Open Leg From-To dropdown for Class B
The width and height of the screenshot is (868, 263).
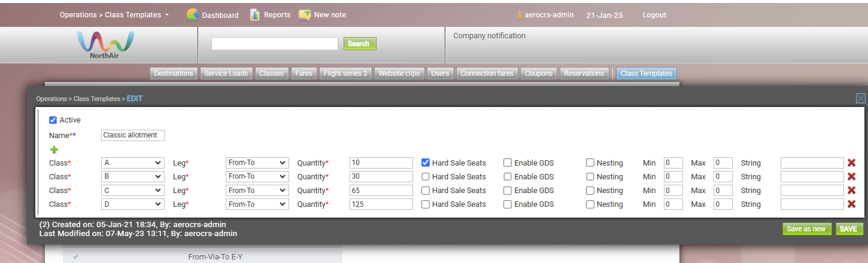[x=257, y=176]
